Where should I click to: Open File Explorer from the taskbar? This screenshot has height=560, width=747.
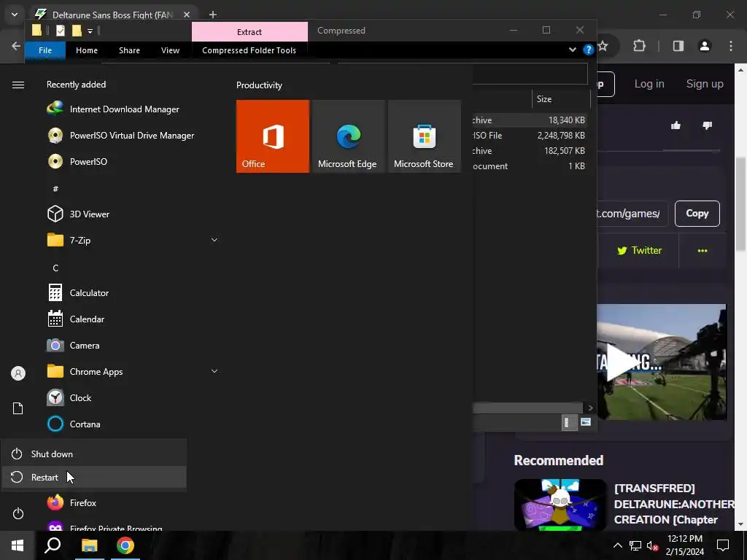89,545
